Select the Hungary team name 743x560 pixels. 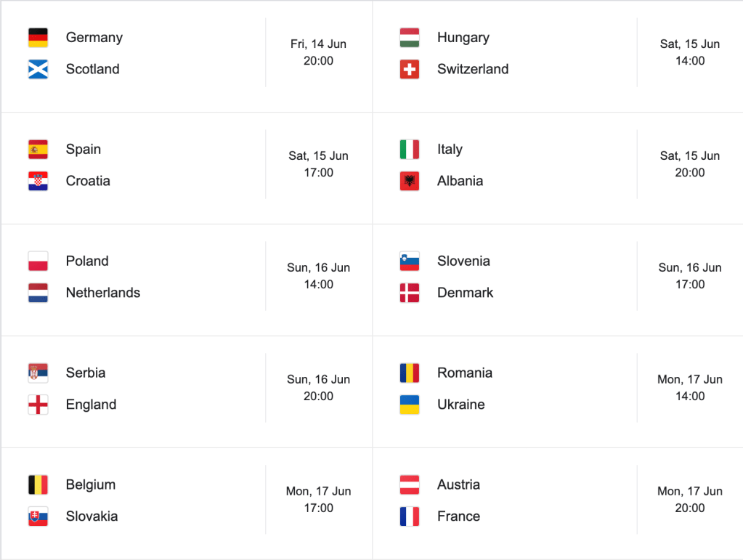[x=463, y=38]
